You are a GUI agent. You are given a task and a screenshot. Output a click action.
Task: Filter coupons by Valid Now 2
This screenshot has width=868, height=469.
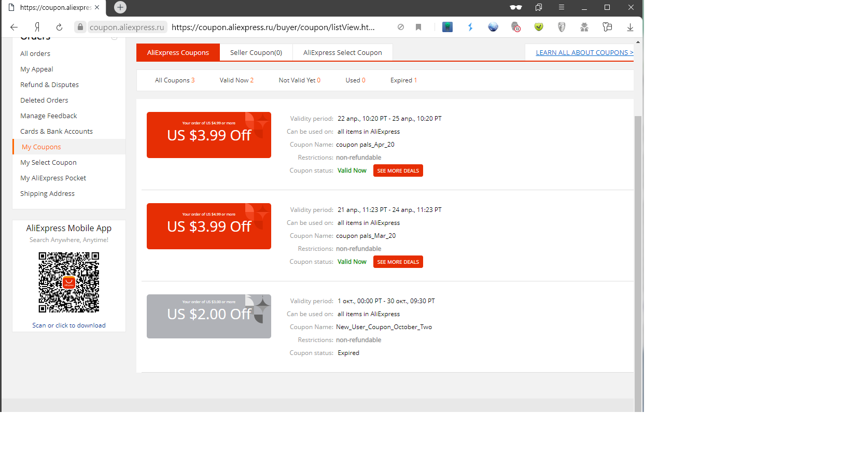(236, 80)
